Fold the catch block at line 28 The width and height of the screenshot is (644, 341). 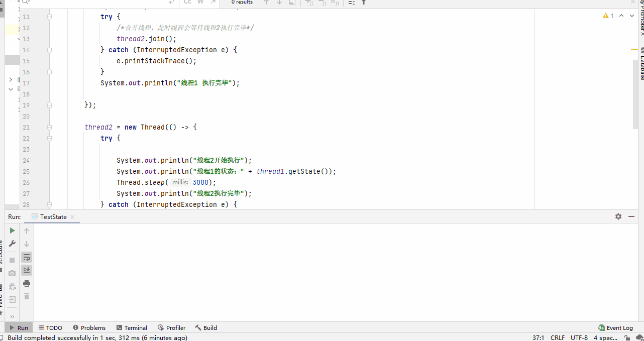49,204
